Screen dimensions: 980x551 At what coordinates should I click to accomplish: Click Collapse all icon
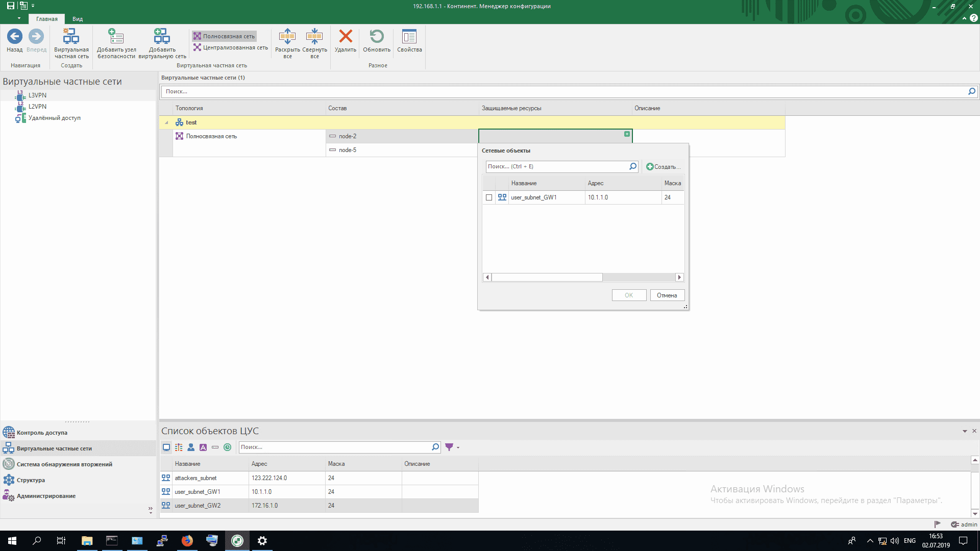point(314,37)
